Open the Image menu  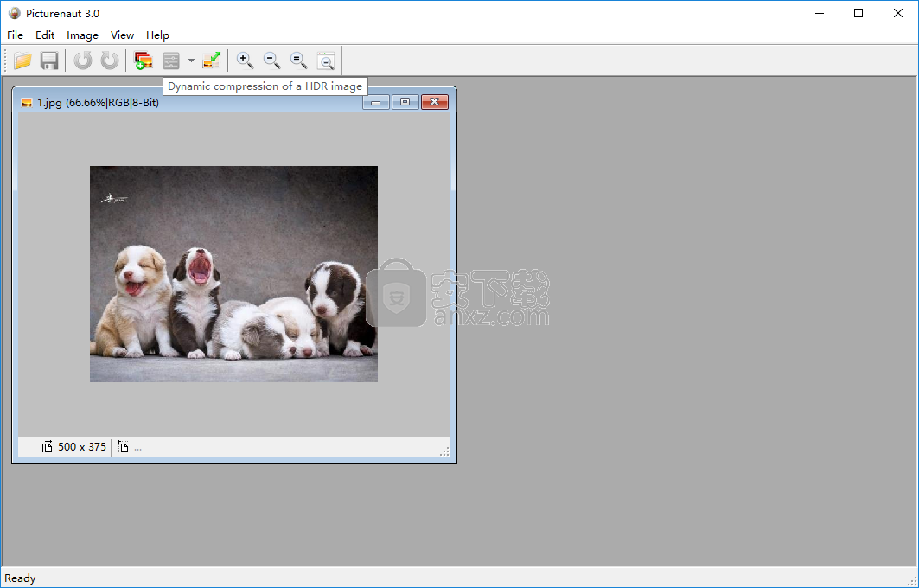(x=83, y=35)
